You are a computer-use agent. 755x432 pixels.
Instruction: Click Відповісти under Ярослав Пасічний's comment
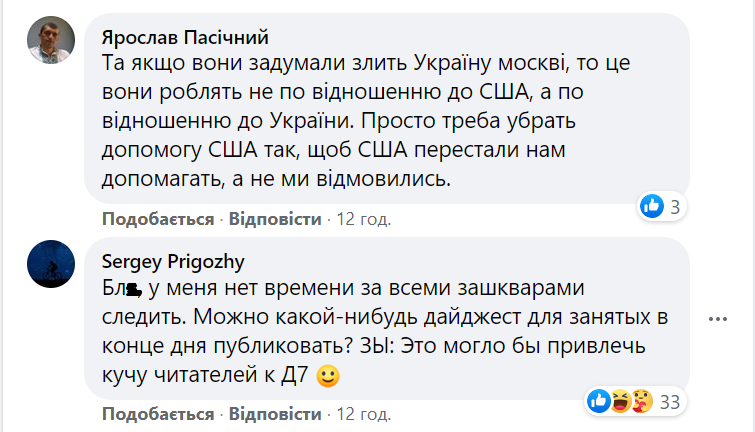point(275,219)
